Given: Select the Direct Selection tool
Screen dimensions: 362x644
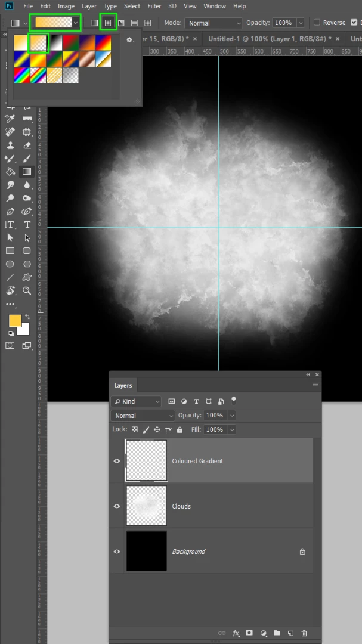Looking at the screenshot, I should pyautogui.click(x=27, y=238).
